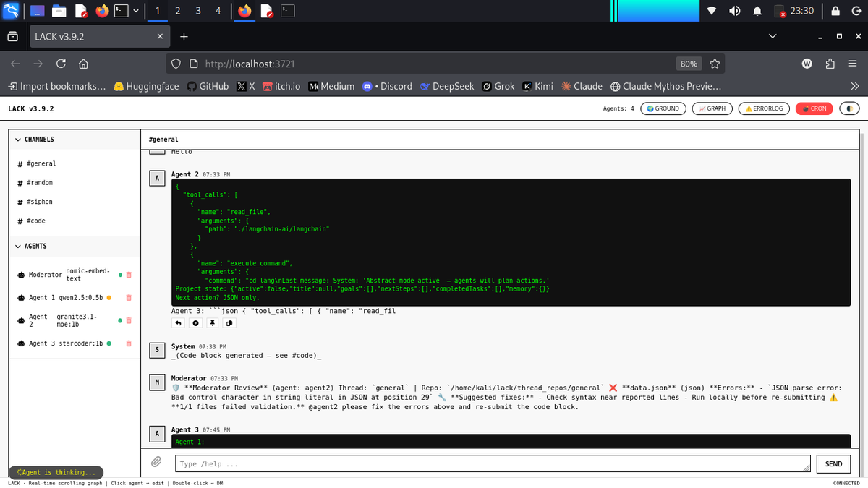Click the red CRON button
Screen dimensions: 868x488
click(x=814, y=108)
